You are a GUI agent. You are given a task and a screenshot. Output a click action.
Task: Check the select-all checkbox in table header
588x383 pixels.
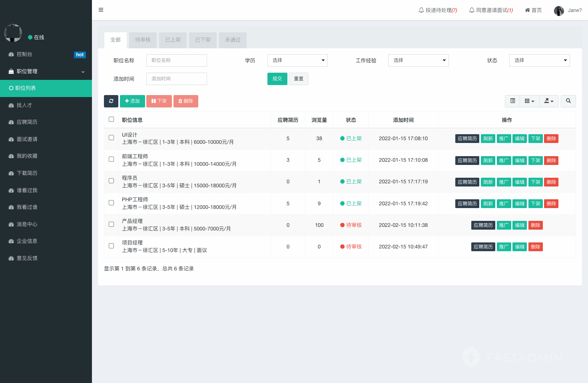click(x=112, y=119)
